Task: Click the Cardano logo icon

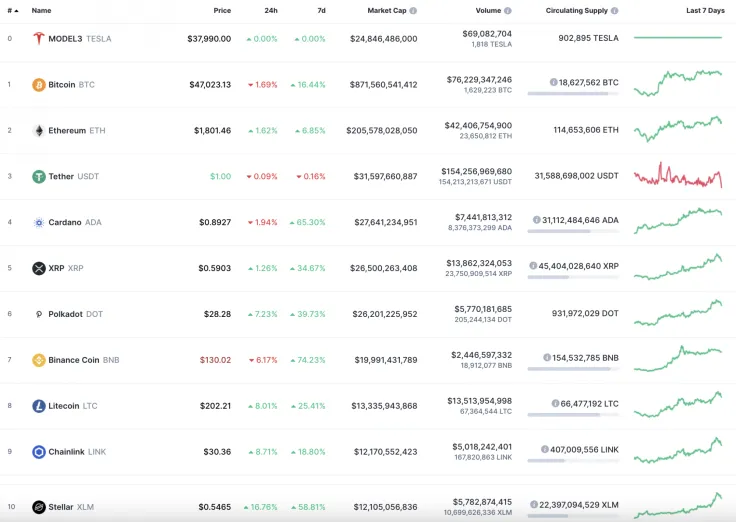Action: (x=38, y=223)
